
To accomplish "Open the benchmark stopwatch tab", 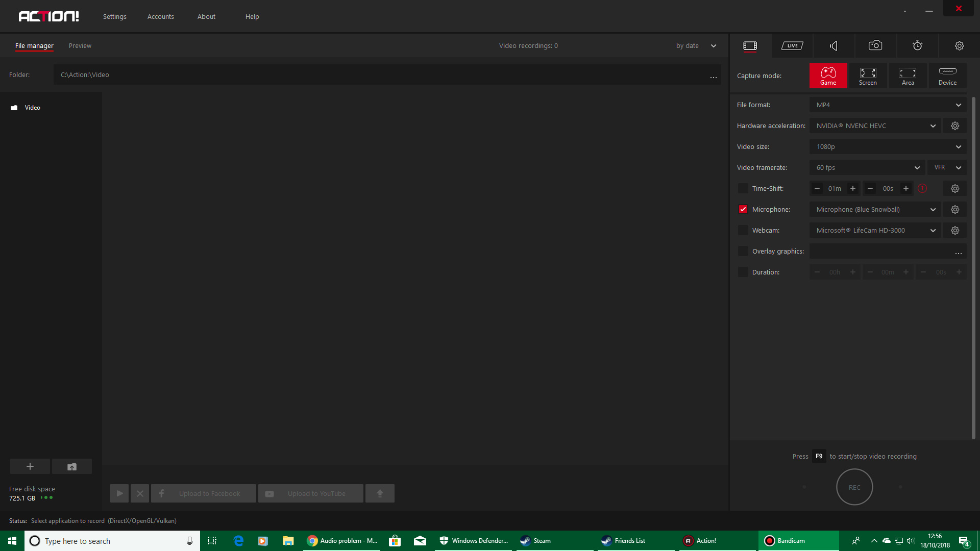I will [x=917, y=46].
